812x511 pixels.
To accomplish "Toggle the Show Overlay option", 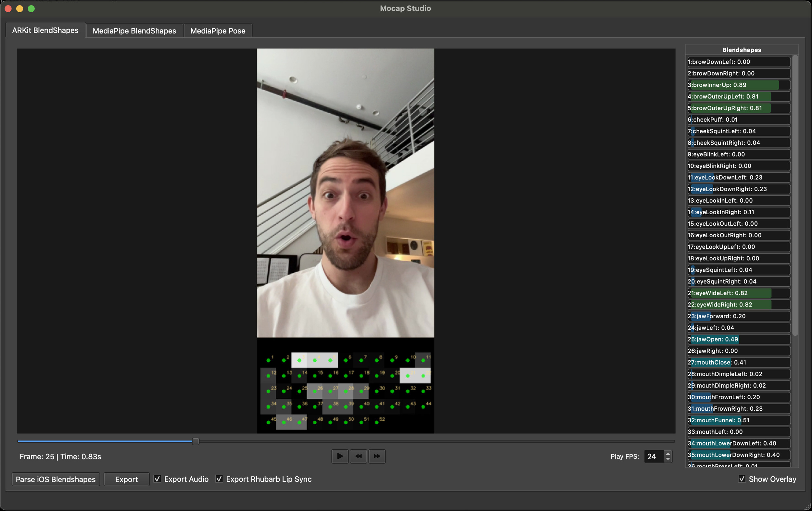I will [x=742, y=479].
